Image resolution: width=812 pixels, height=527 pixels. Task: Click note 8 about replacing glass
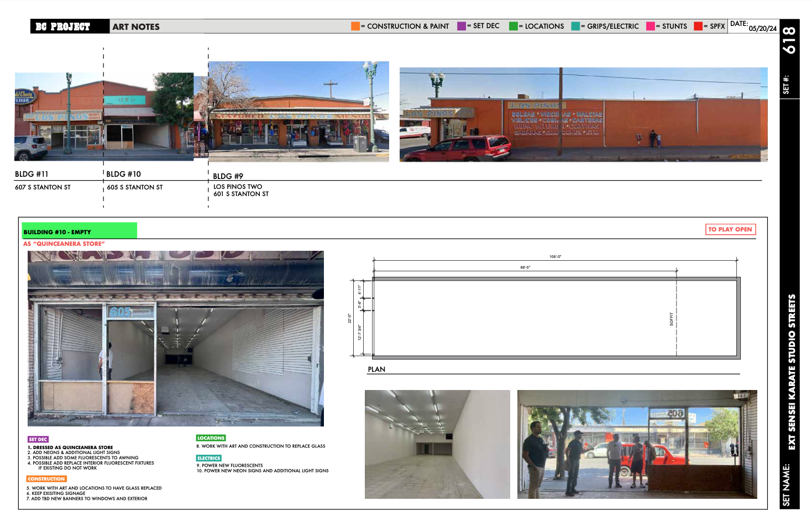pyautogui.click(x=261, y=446)
